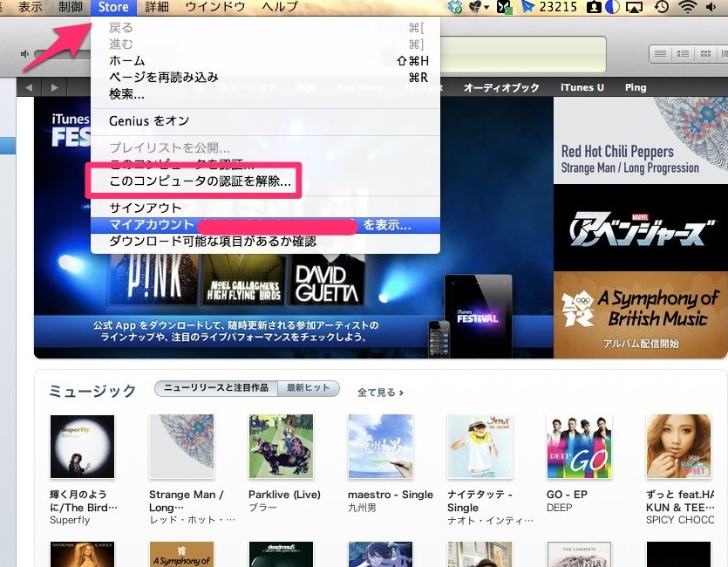
Task: Click the ブラー artist name
Action: tap(262, 508)
